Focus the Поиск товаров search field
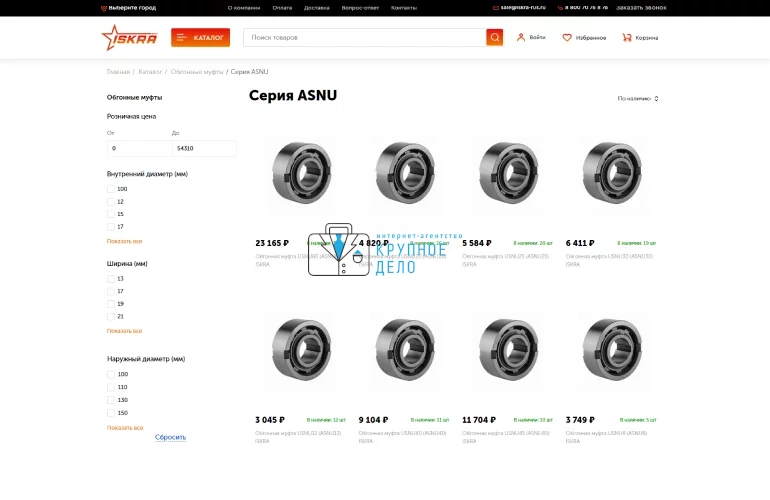This screenshot has height=500, width=770. click(364, 37)
